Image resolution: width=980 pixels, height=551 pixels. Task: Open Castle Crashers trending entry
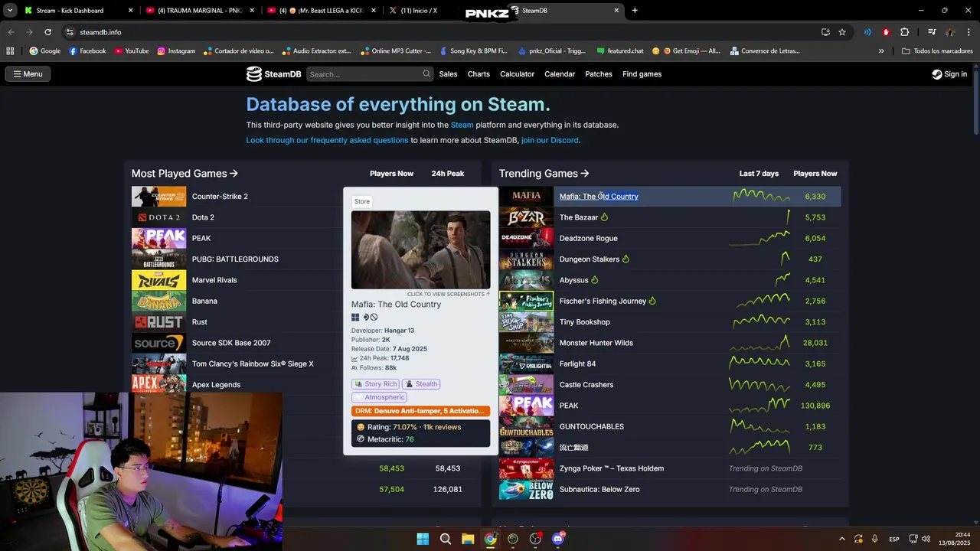click(x=586, y=385)
